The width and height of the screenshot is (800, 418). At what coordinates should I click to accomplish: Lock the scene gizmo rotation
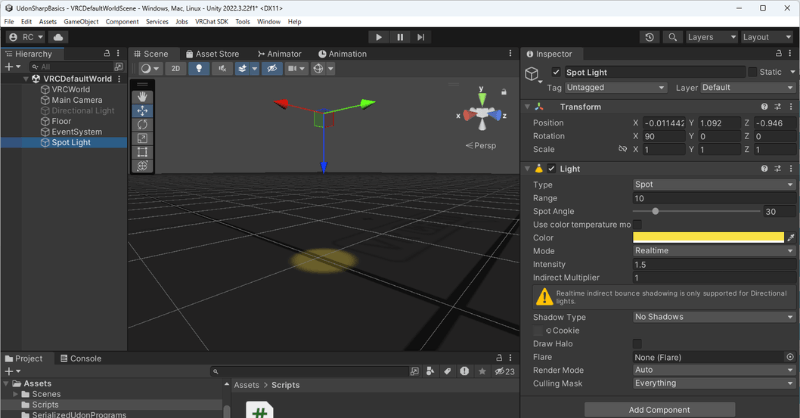tap(504, 92)
